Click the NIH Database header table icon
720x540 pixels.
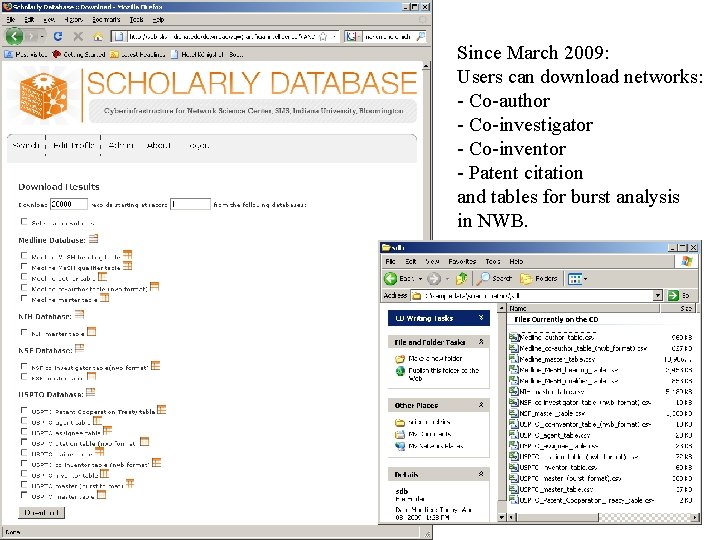click(x=79, y=315)
